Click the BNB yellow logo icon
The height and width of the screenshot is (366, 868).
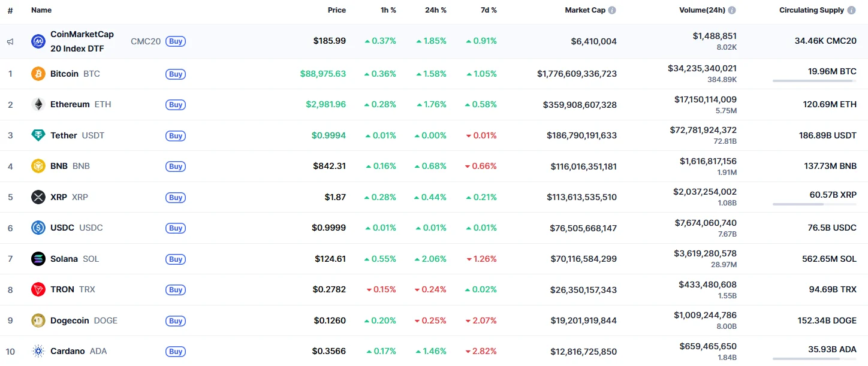click(38, 166)
